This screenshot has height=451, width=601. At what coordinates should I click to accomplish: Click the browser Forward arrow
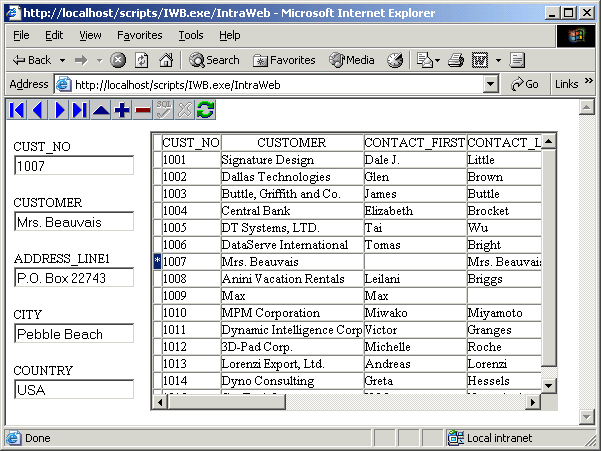click(81, 60)
